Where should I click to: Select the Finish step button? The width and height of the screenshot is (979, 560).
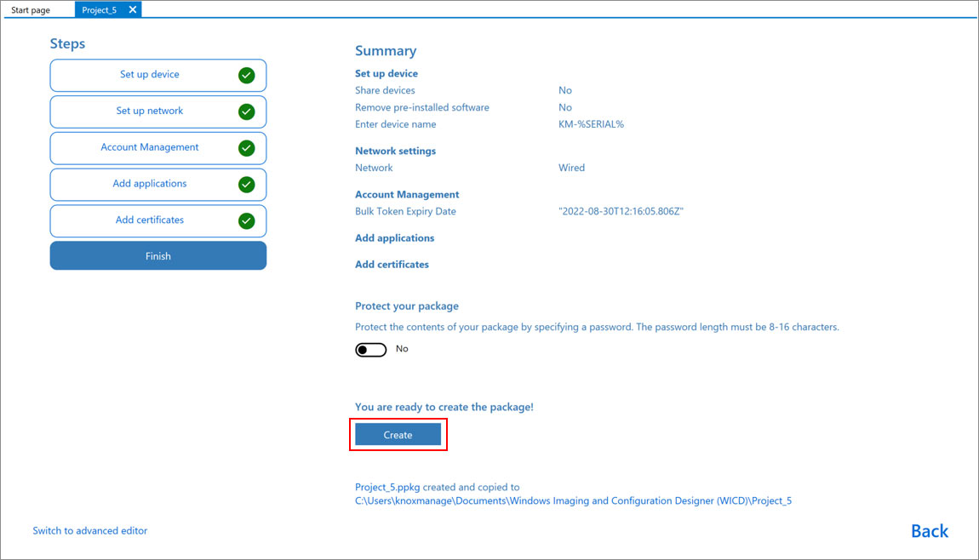coord(157,255)
